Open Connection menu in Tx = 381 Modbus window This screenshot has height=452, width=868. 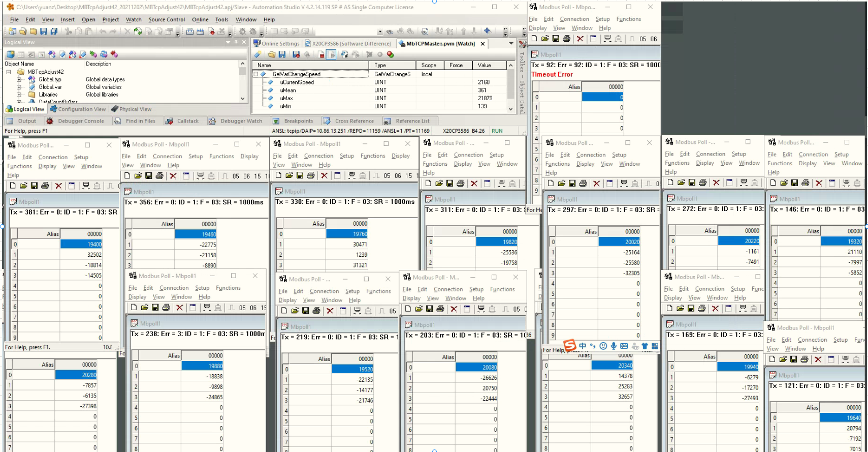pos(53,158)
